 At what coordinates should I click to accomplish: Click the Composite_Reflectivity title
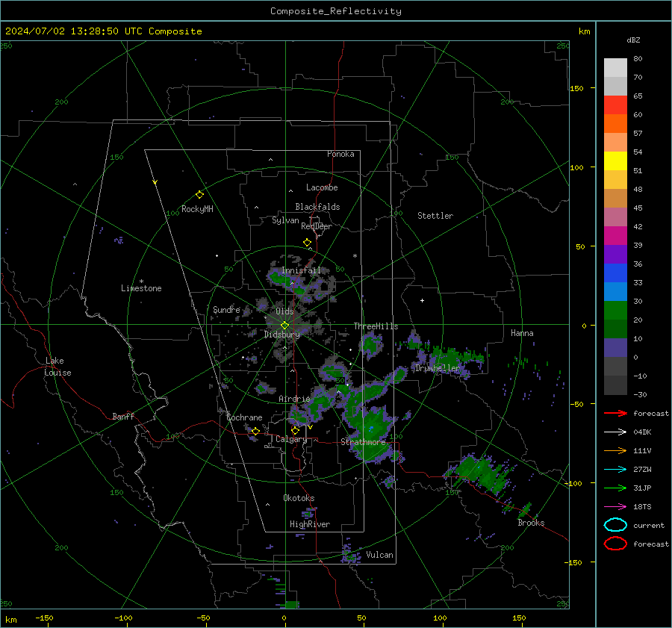point(336,11)
